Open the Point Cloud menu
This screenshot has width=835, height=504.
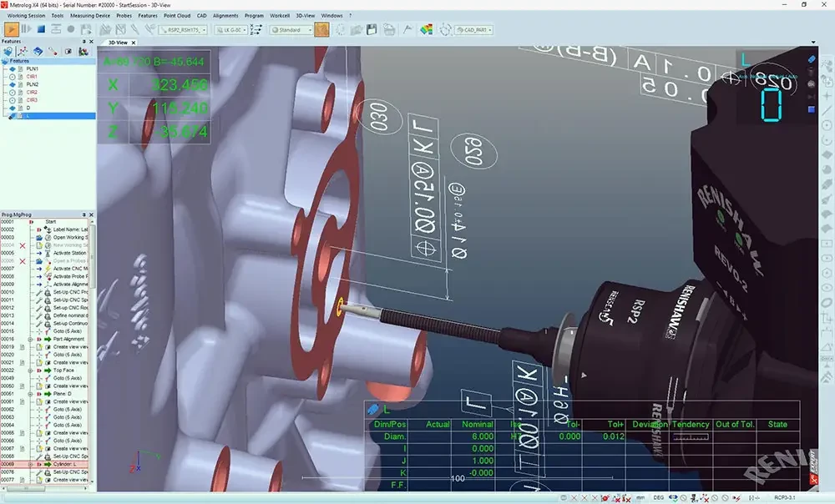click(177, 15)
